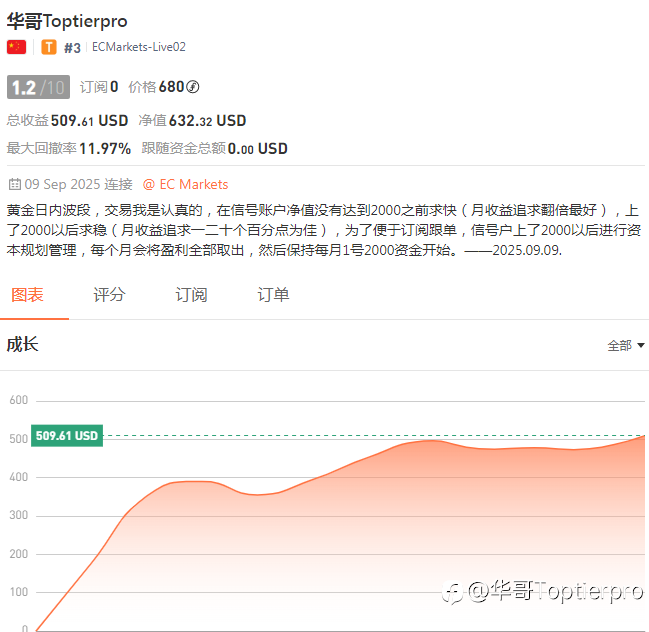Image resolution: width=649 pixels, height=632 pixels.
Task: Click the calendar icon beside 09 Sep 2025
Action: point(14,184)
